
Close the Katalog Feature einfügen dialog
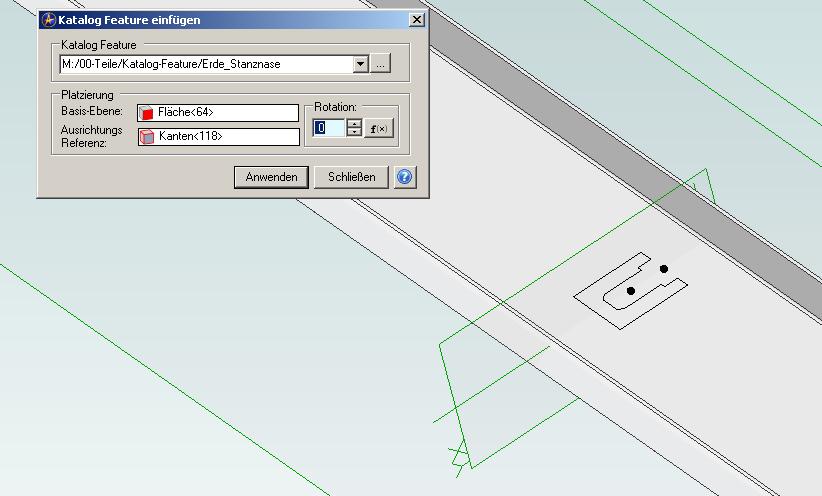coord(417,20)
